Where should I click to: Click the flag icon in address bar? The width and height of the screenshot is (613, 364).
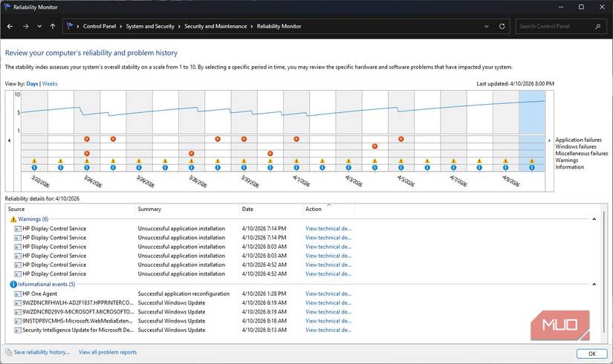tap(70, 26)
